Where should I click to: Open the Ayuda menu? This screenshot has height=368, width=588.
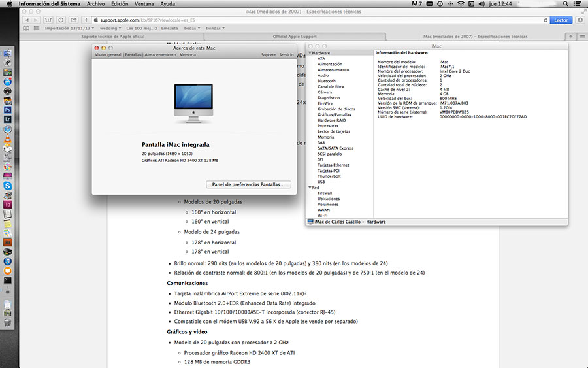(168, 4)
